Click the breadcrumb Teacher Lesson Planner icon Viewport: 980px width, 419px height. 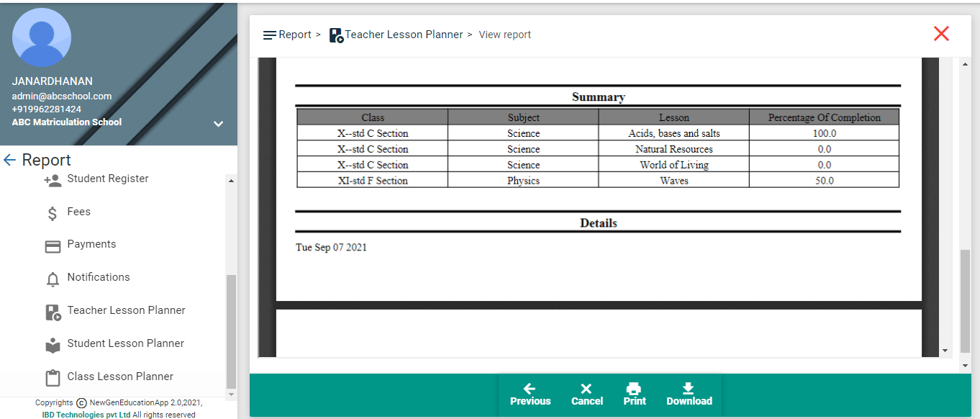point(336,35)
